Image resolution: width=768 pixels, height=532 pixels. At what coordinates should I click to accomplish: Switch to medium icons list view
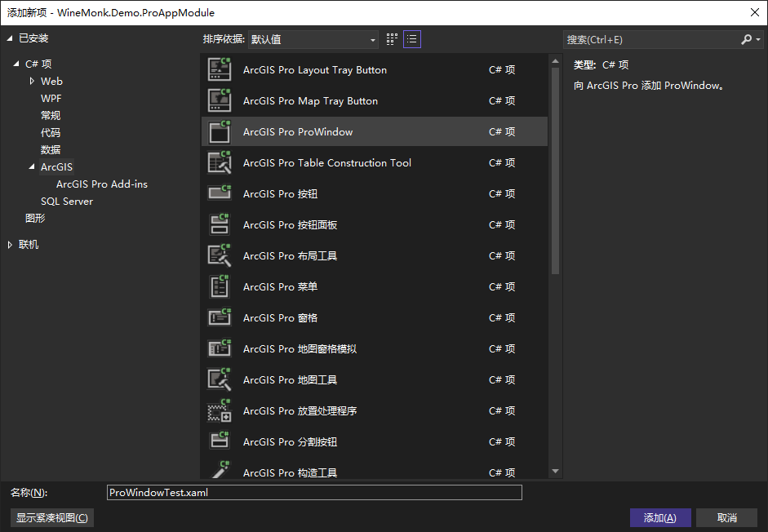pyautogui.click(x=412, y=39)
